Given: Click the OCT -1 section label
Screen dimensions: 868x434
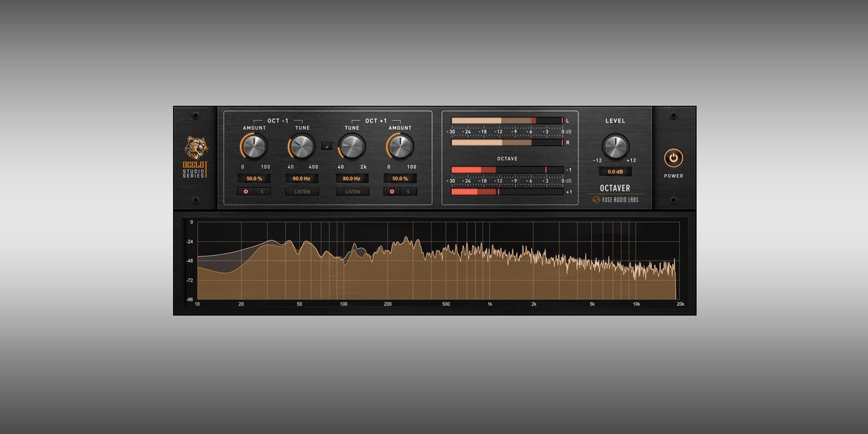Looking at the screenshot, I should click(278, 121).
